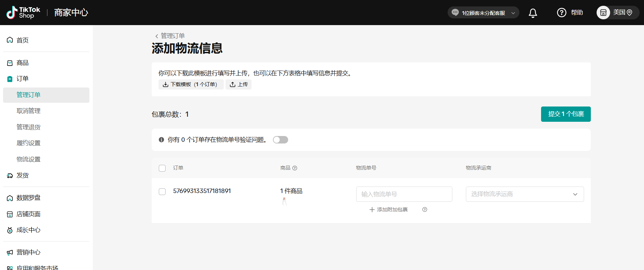
Task: Click the product thumbnail image in order row
Action: point(284,201)
